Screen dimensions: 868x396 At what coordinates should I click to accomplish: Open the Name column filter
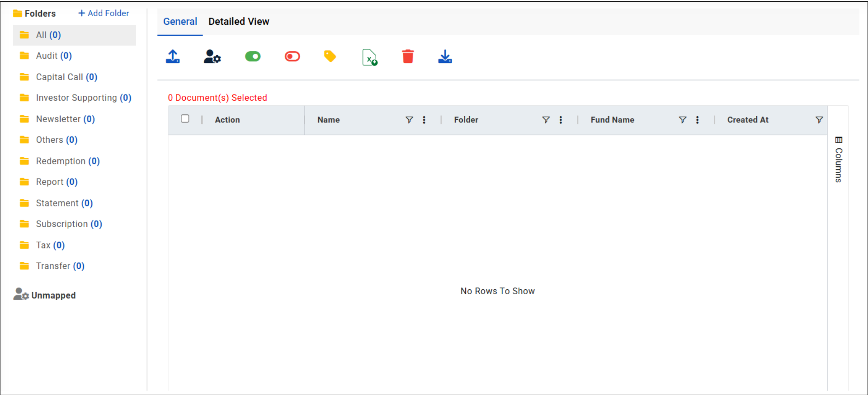tap(409, 120)
